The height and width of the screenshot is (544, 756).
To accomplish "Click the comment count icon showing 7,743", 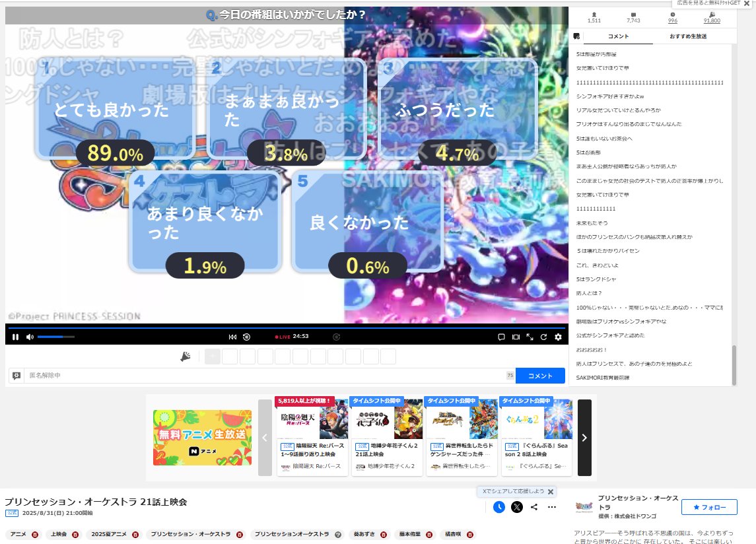I will [634, 15].
